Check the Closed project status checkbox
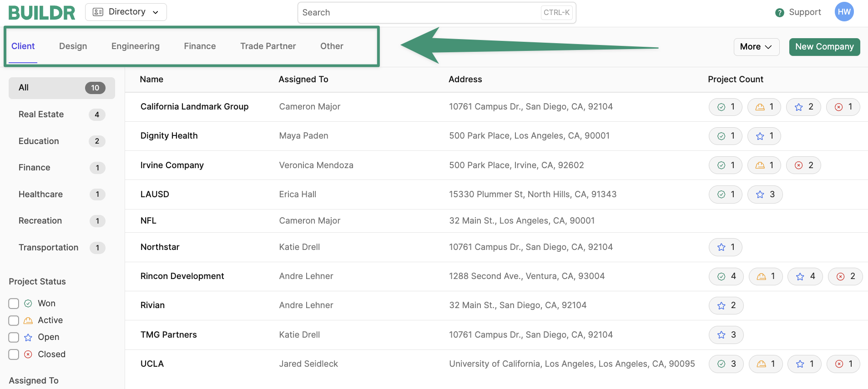The image size is (868, 389). coord(14,354)
